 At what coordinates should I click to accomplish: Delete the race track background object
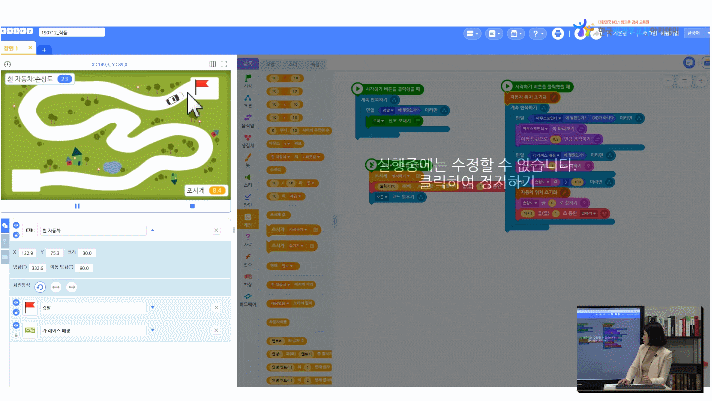click(x=216, y=330)
